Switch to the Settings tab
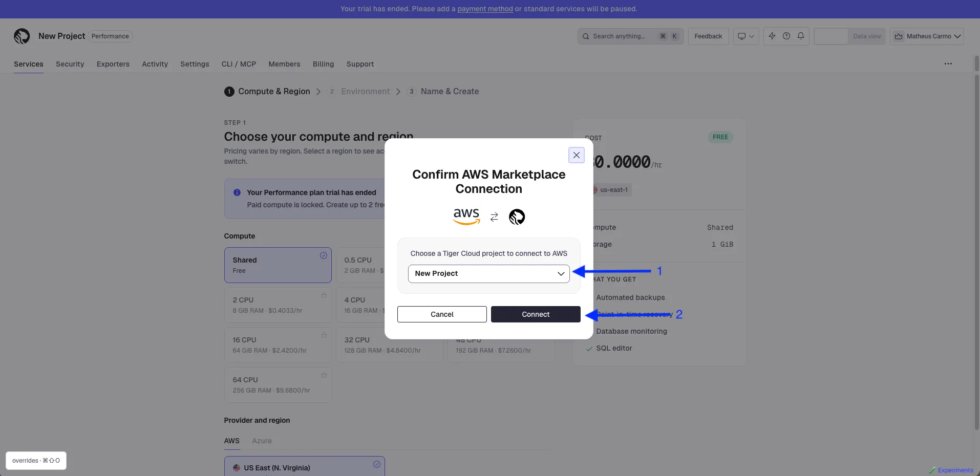The width and height of the screenshot is (980, 476). [195, 64]
